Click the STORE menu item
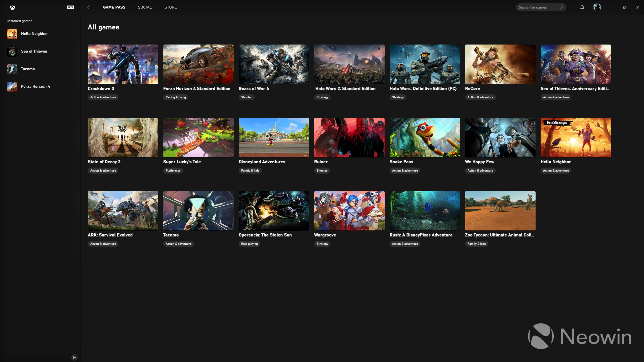The height and width of the screenshot is (362, 644). (170, 7)
